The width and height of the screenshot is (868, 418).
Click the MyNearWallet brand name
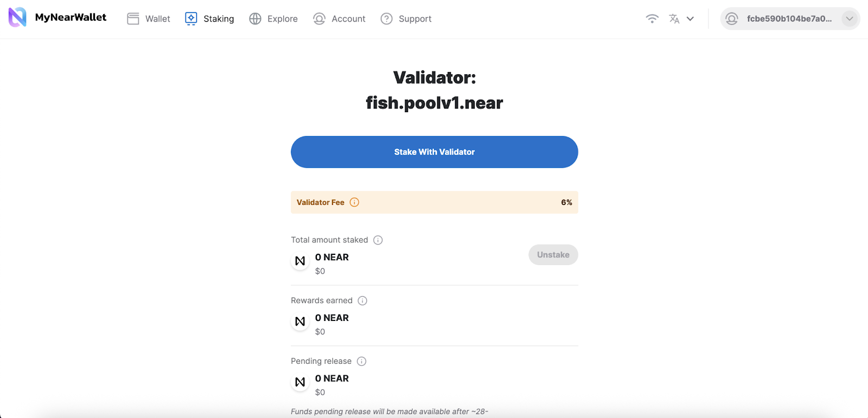71,17
